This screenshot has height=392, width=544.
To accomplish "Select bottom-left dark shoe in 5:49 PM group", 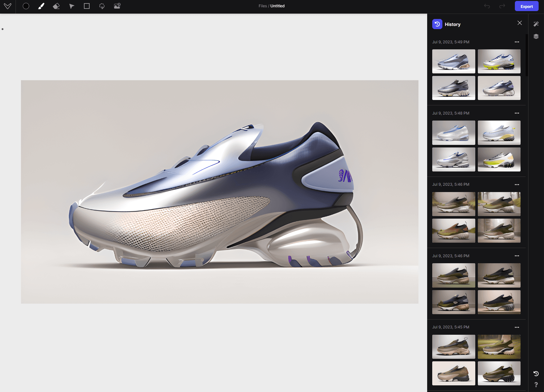I will point(453,88).
